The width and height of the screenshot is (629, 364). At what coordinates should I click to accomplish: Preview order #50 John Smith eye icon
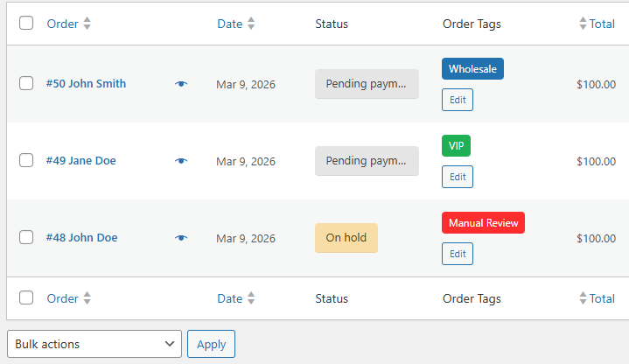point(181,84)
